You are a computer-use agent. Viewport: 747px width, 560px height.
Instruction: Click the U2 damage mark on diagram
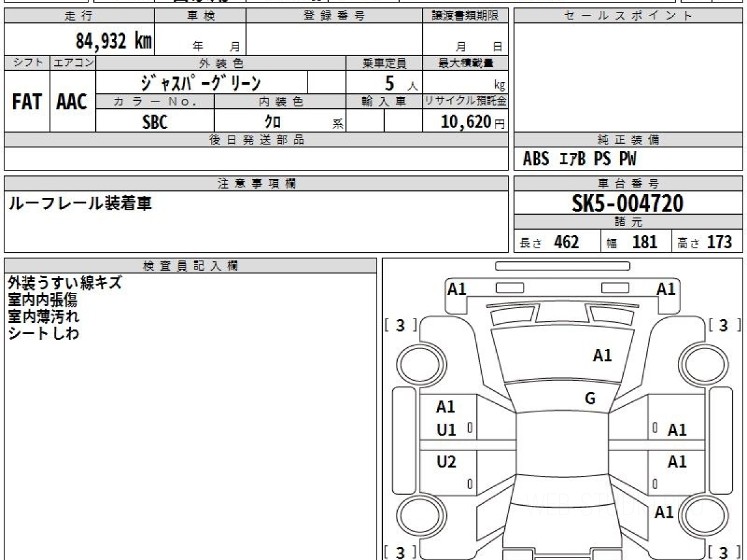pyautogui.click(x=446, y=462)
